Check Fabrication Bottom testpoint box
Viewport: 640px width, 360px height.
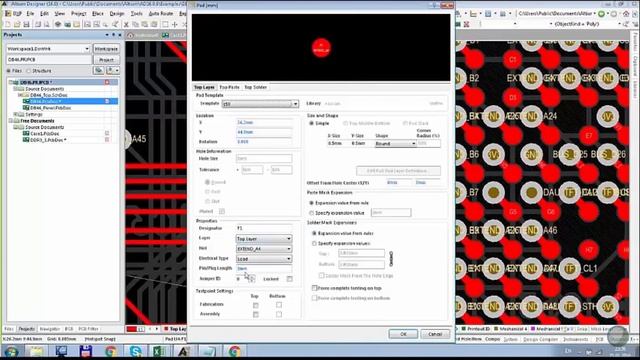coord(279,305)
